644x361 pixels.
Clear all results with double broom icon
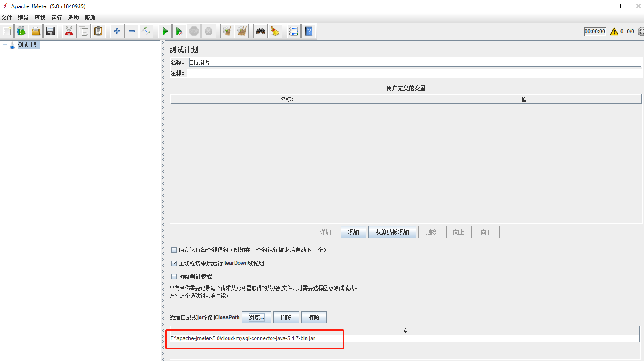(x=242, y=31)
